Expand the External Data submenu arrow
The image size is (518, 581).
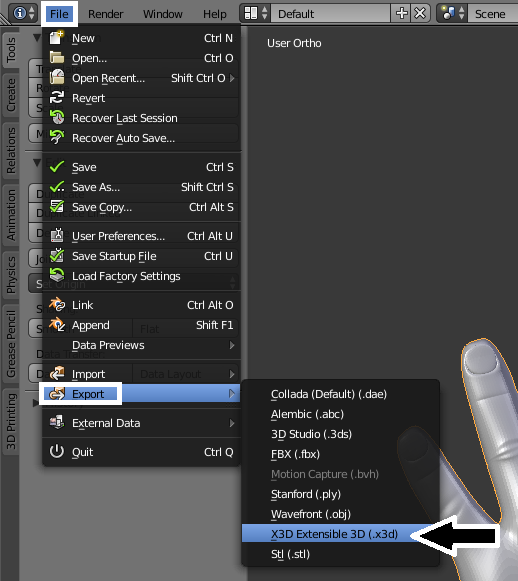point(232,423)
